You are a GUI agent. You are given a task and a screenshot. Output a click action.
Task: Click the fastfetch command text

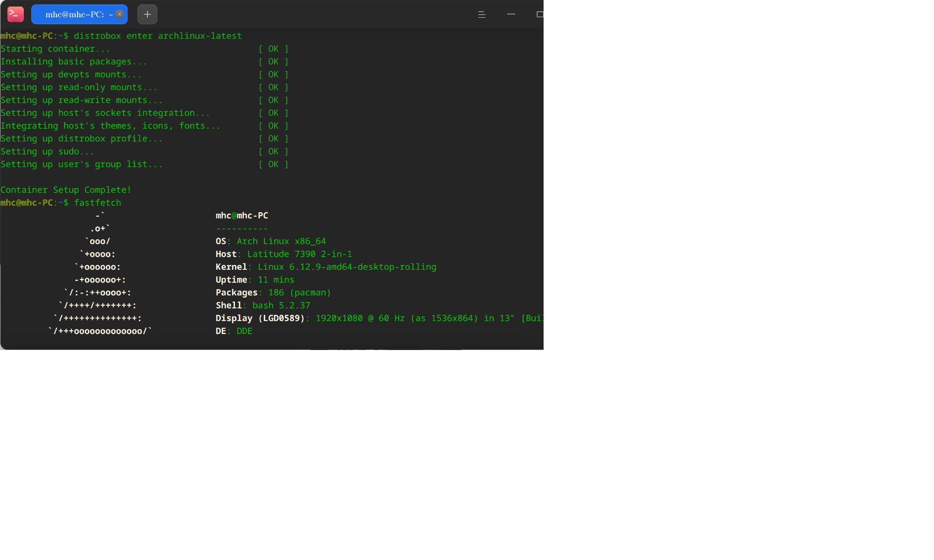97,203
